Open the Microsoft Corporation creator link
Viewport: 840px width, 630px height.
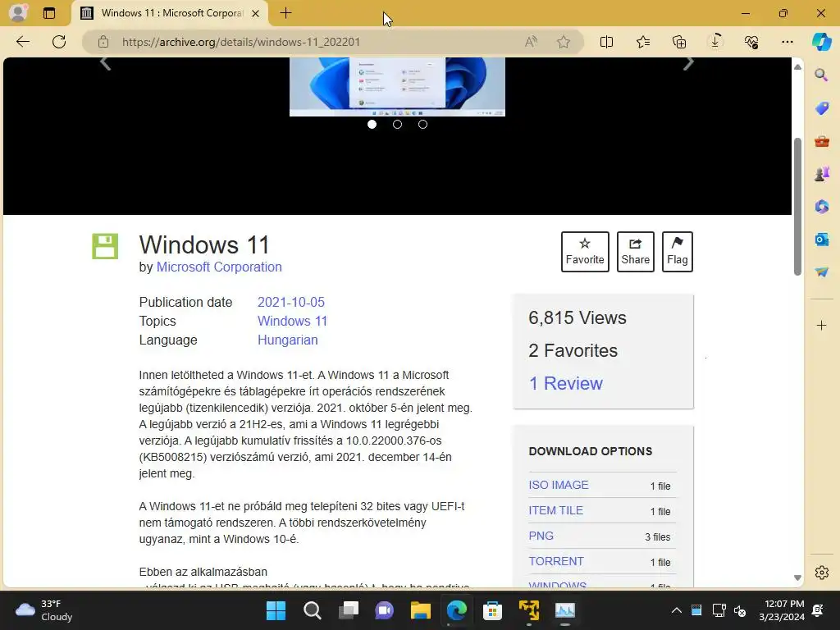pos(219,267)
